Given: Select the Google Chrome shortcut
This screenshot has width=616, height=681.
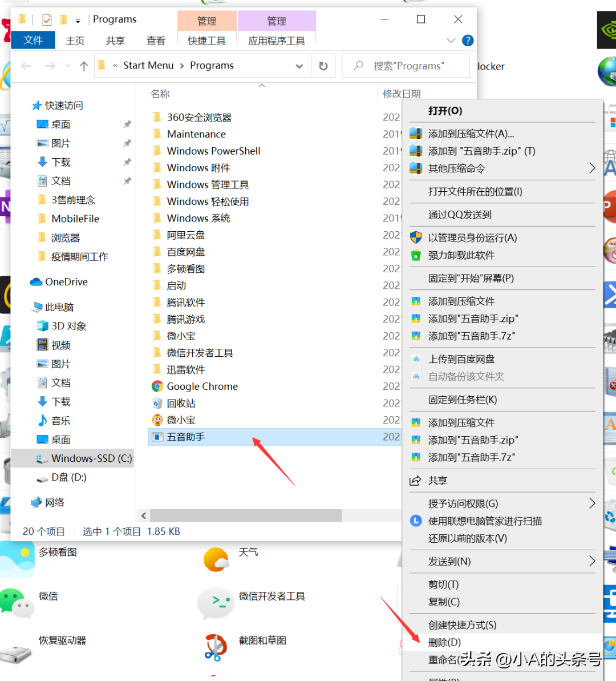Looking at the screenshot, I should [202, 386].
